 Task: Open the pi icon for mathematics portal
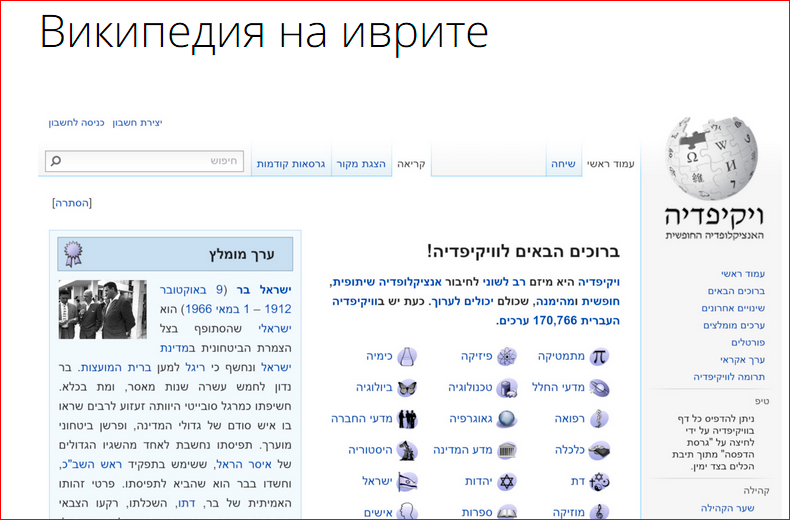coord(599,356)
